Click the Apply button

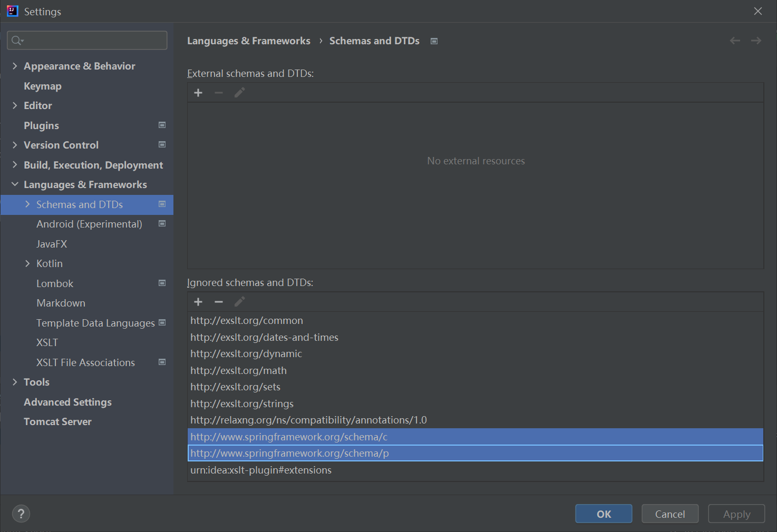pyautogui.click(x=736, y=514)
